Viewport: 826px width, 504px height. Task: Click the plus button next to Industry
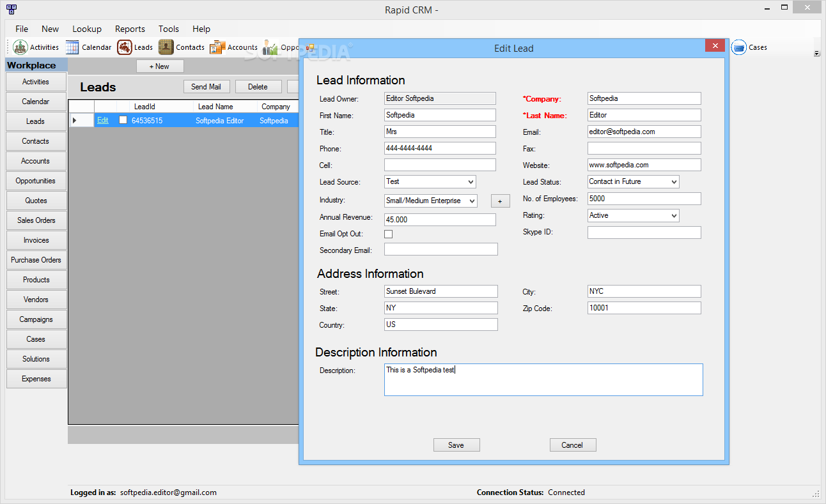[500, 201]
